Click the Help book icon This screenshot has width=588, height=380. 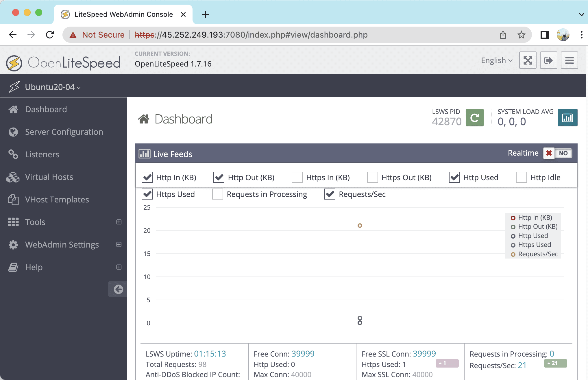point(13,267)
